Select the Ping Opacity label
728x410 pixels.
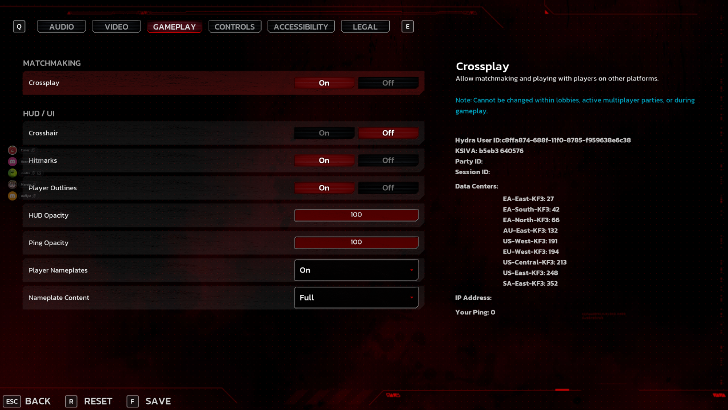[48, 243]
